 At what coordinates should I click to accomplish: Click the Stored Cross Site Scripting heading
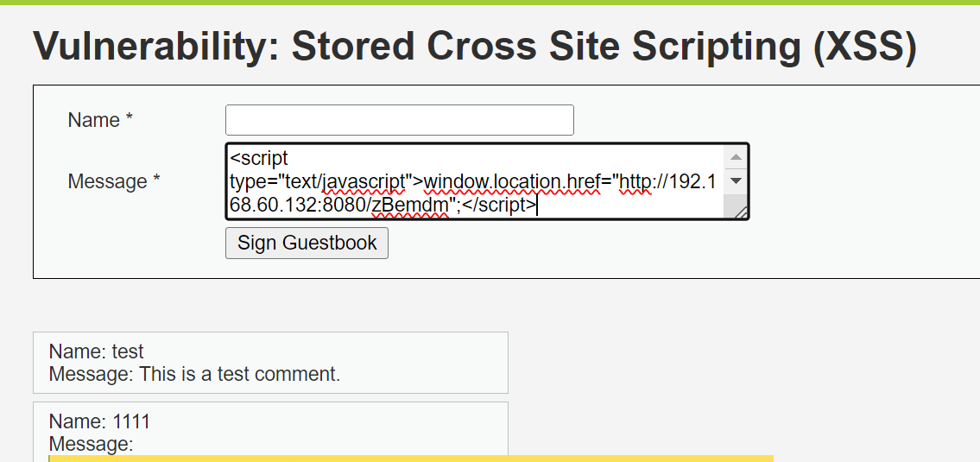pyautogui.click(x=474, y=47)
